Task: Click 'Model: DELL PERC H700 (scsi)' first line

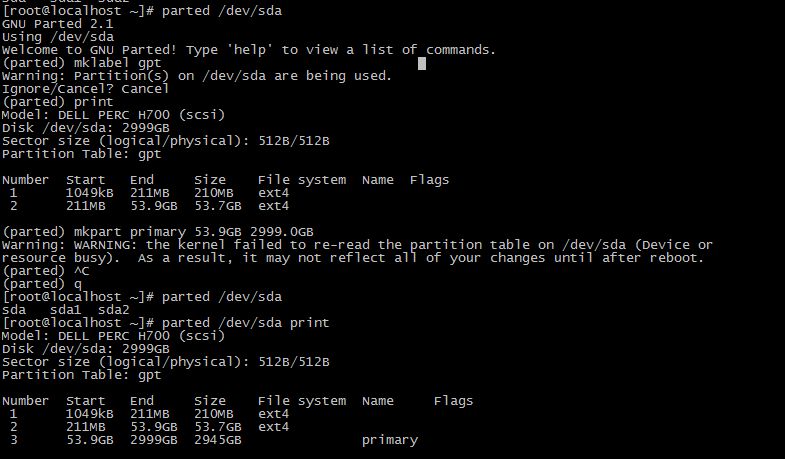Action: pos(114,115)
